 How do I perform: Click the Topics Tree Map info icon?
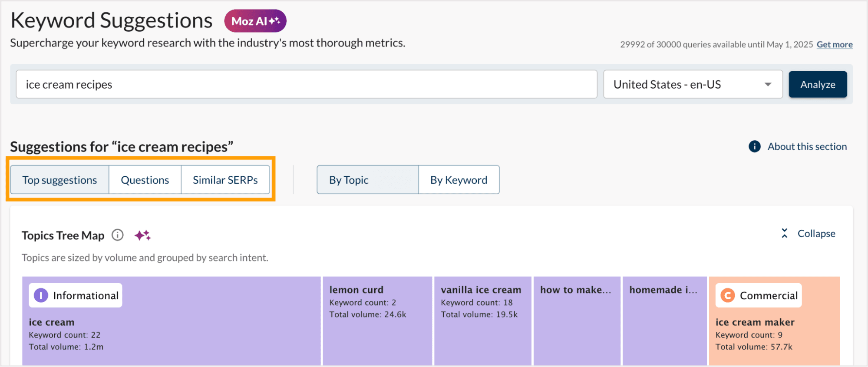point(117,235)
